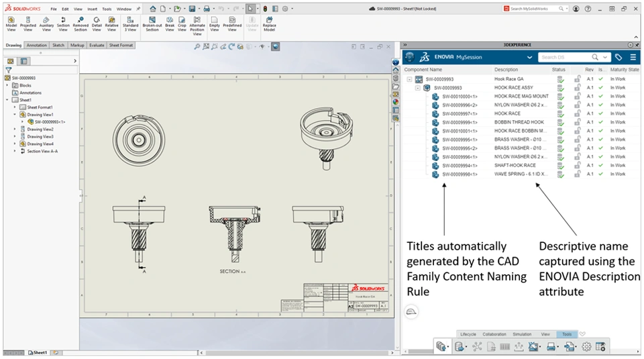Toggle lock for SHAFT-HOOK RACE row
The width and height of the screenshot is (644, 359).
click(578, 165)
